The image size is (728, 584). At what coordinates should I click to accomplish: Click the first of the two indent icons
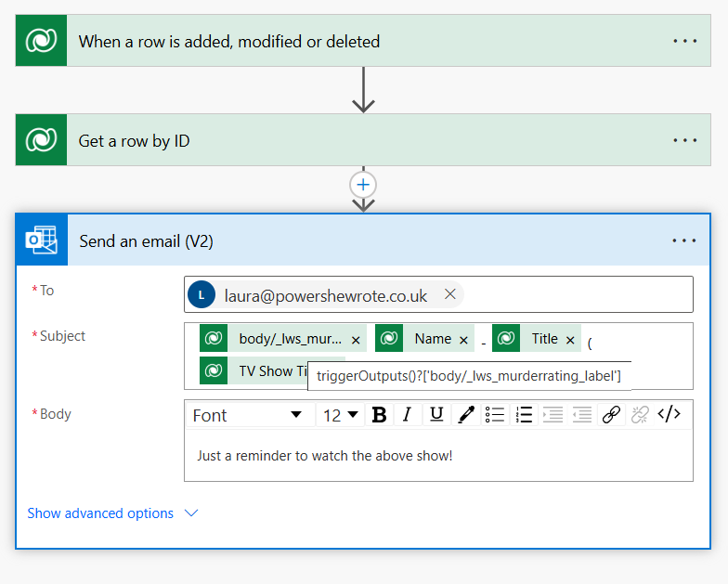[552, 414]
